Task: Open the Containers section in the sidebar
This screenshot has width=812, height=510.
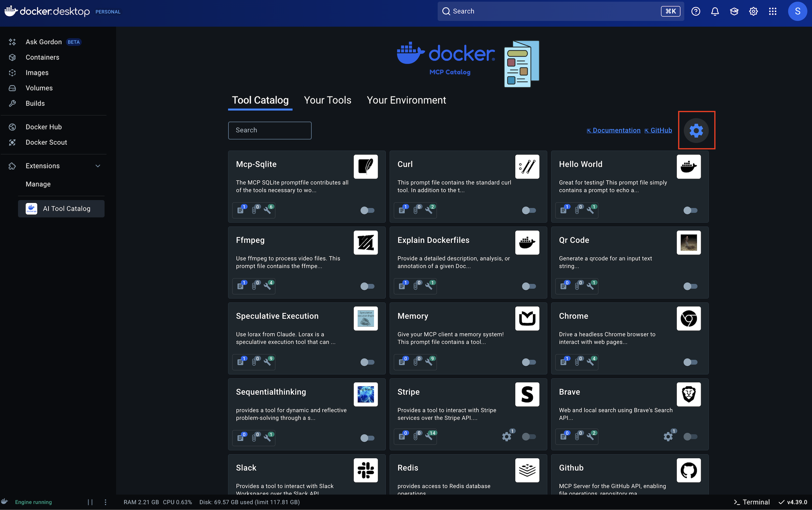Action: click(x=43, y=57)
